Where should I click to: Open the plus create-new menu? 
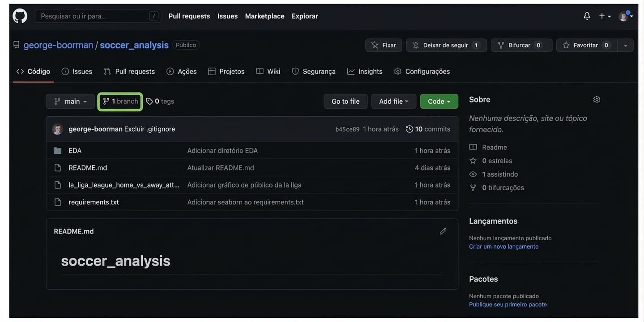605,16
